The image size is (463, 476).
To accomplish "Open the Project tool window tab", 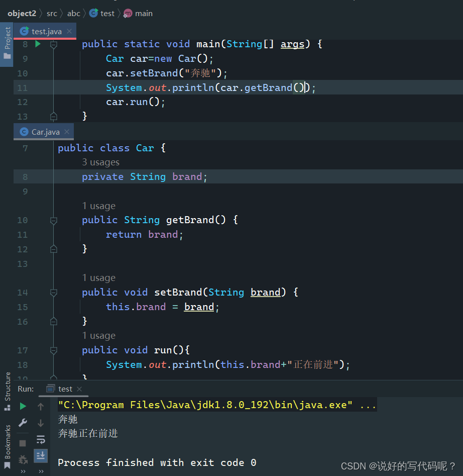I will pyautogui.click(x=7, y=45).
